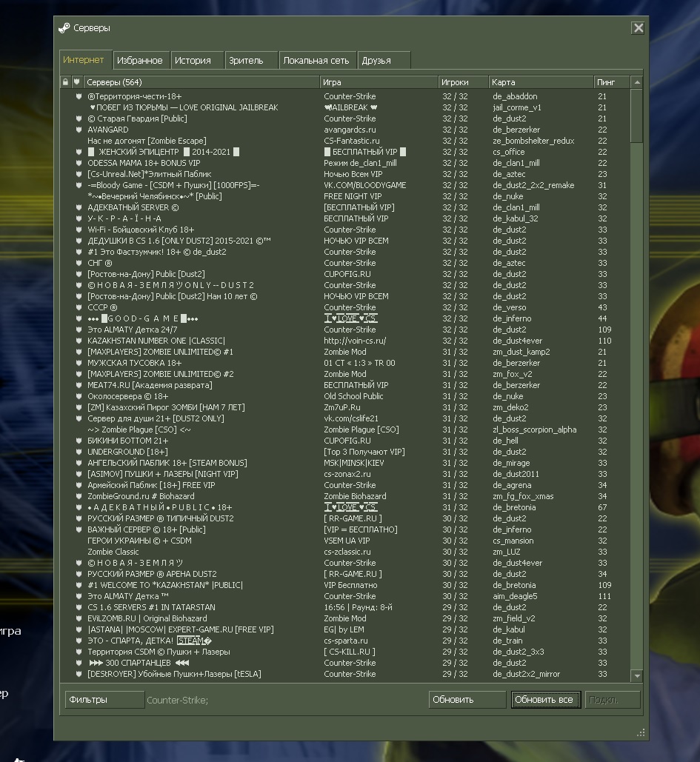Click VAC shield icon of АДЕКВАТНЫЙ SERVER ©
700x762 pixels.
click(x=79, y=207)
